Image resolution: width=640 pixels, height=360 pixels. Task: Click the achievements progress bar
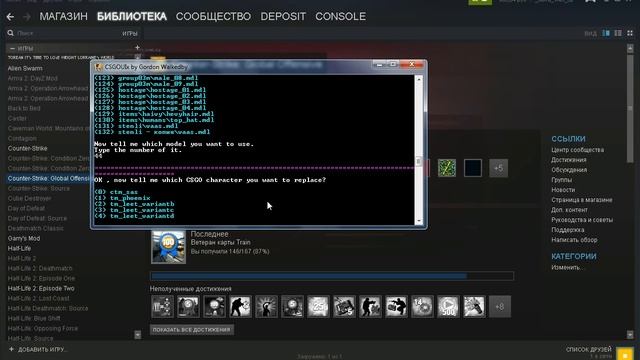pyautogui.click(x=332, y=276)
